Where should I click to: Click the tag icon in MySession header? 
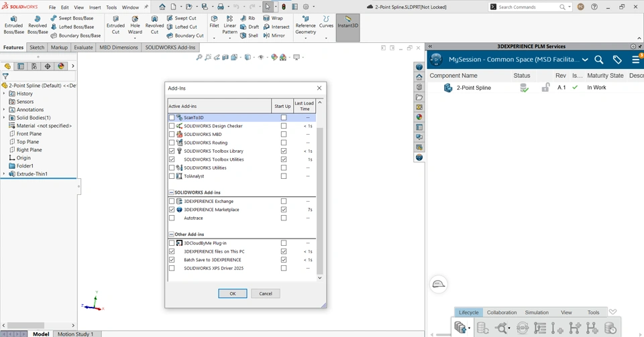tap(617, 60)
